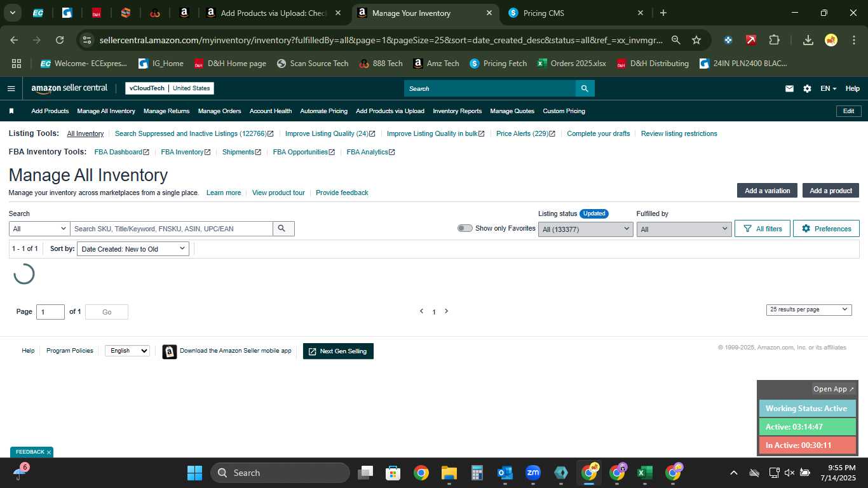Click the Amazon Seller Central logo

(x=69, y=88)
